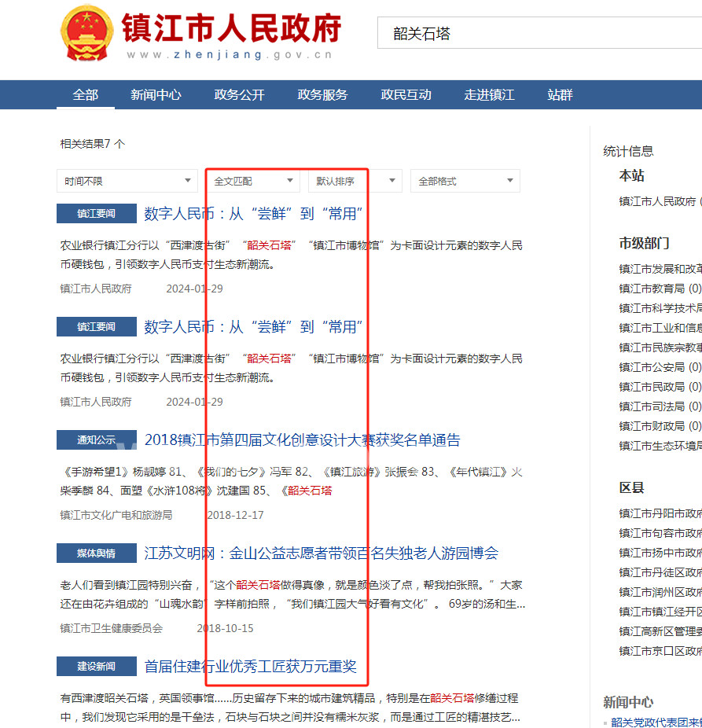The height and width of the screenshot is (728, 702).
Task: Expand the 全部格式 file format dropdown
Action: tap(465, 181)
